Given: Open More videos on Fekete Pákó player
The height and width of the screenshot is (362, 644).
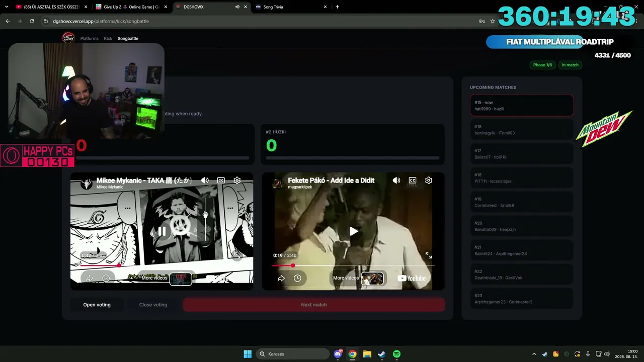Looking at the screenshot, I should click(358, 278).
